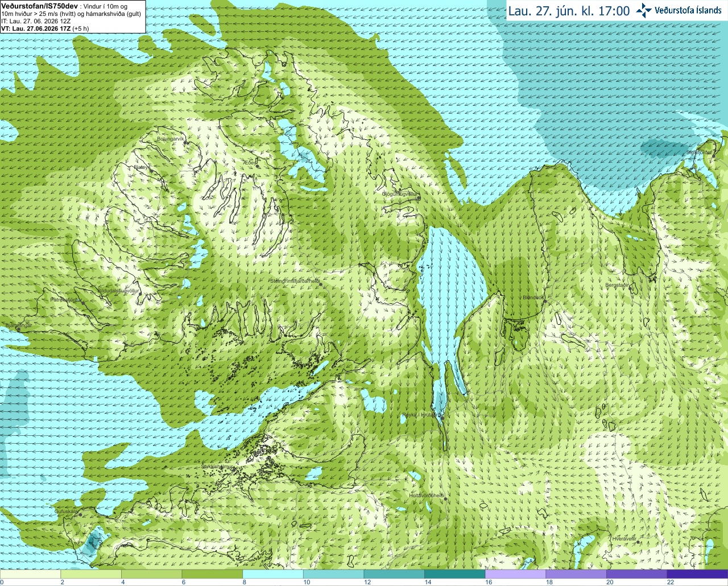Pick the dark purple 22 m/s legend swatch

pyautogui.click(x=697, y=574)
